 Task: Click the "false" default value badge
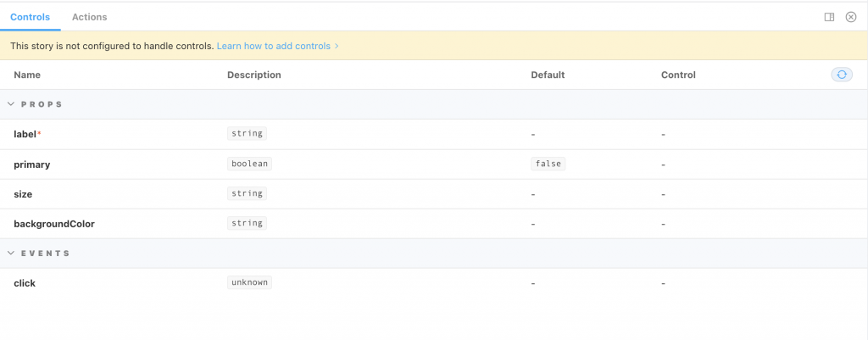[x=548, y=164]
